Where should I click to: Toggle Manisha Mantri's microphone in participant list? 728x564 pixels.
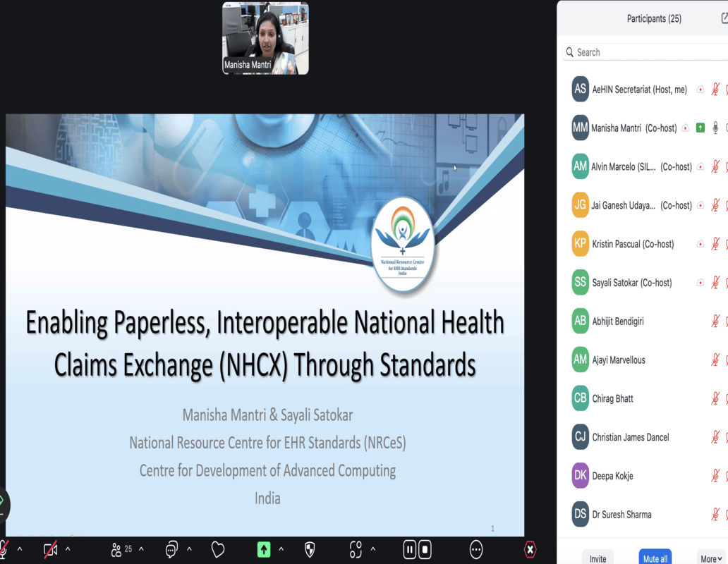[x=715, y=128]
